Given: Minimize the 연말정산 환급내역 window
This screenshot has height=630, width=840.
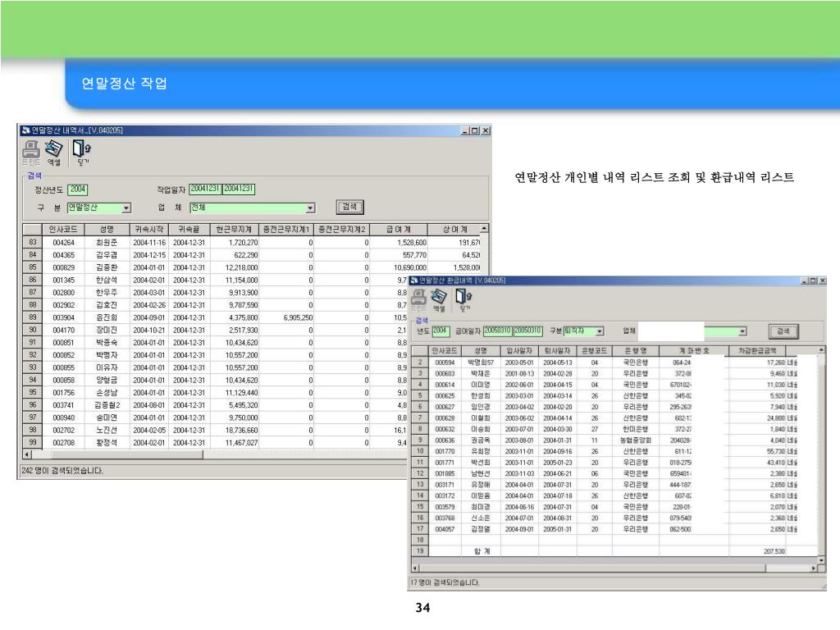Looking at the screenshot, I should pos(804,281).
